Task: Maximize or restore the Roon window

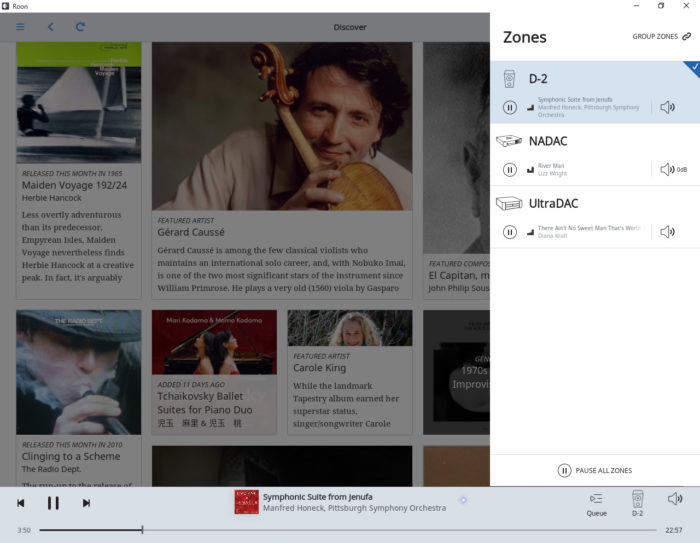Action: pos(661,6)
